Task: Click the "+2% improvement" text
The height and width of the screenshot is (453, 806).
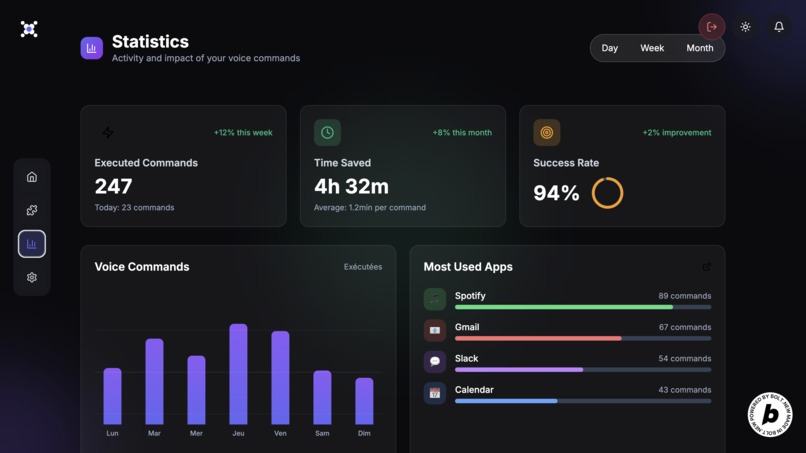Action: [677, 133]
